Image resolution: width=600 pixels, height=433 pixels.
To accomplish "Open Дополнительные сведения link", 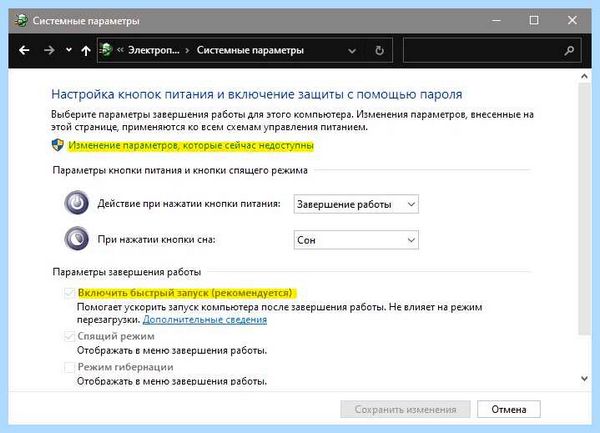I will coord(205,320).
